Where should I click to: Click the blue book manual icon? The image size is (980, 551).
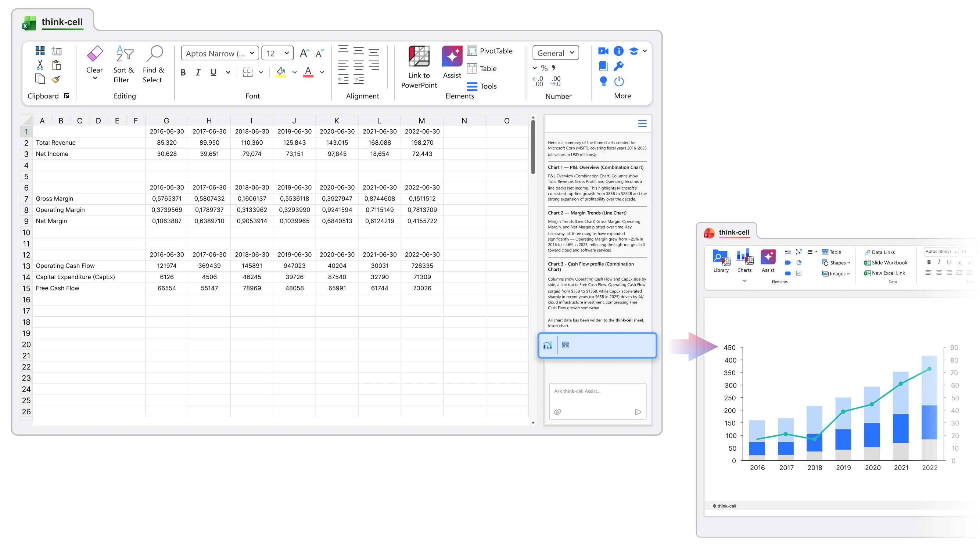pyautogui.click(x=603, y=66)
